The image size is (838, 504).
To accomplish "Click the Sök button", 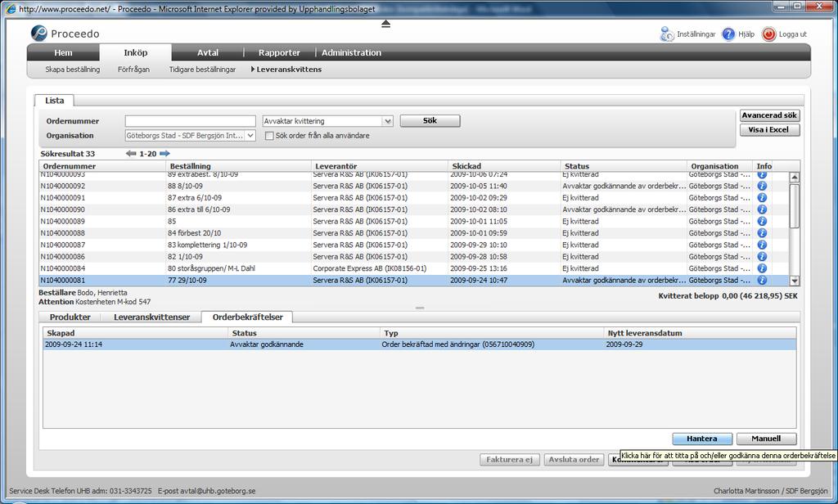I will pyautogui.click(x=430, y=121).
